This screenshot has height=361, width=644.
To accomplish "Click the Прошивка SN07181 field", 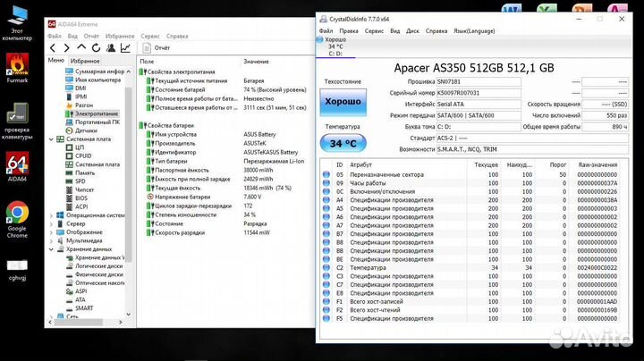I will [478, 81].
